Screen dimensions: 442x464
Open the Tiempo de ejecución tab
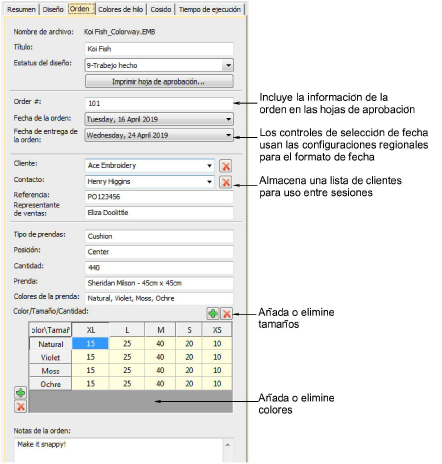click(210, 9)
